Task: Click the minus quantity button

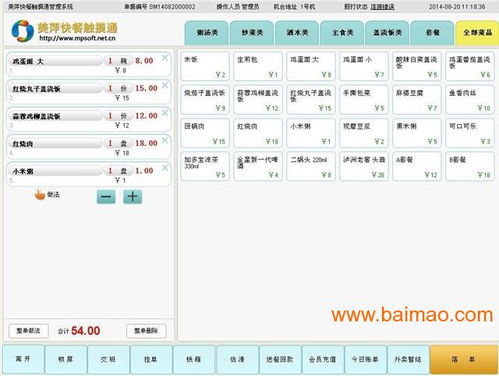Action: [106, 197]
